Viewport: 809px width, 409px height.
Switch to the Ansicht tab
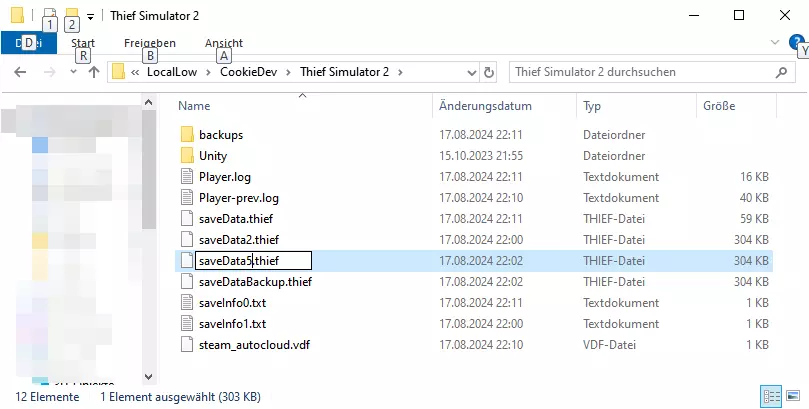point(223,43)
